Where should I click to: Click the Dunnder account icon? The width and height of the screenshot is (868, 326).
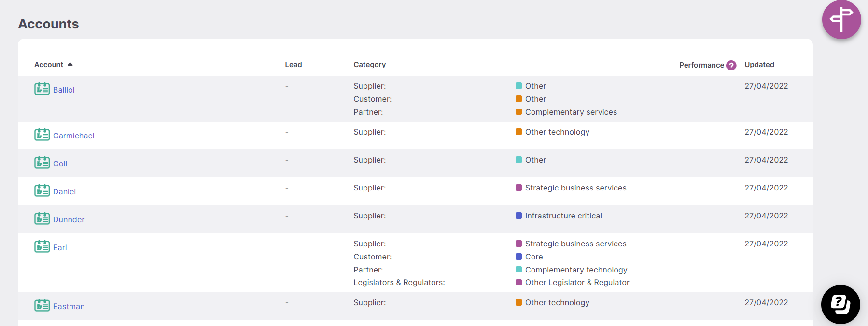point(42,218)
